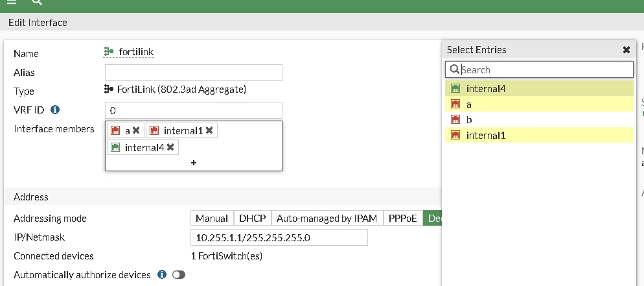Select entry b in Select Entries list
Viewport: 644px width, 286px height.
click(539, 119)
